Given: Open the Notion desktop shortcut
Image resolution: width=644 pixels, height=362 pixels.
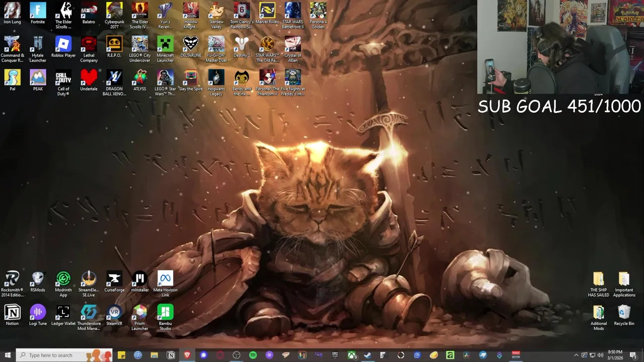Looking at the screenshot, I should coord(12,315).
